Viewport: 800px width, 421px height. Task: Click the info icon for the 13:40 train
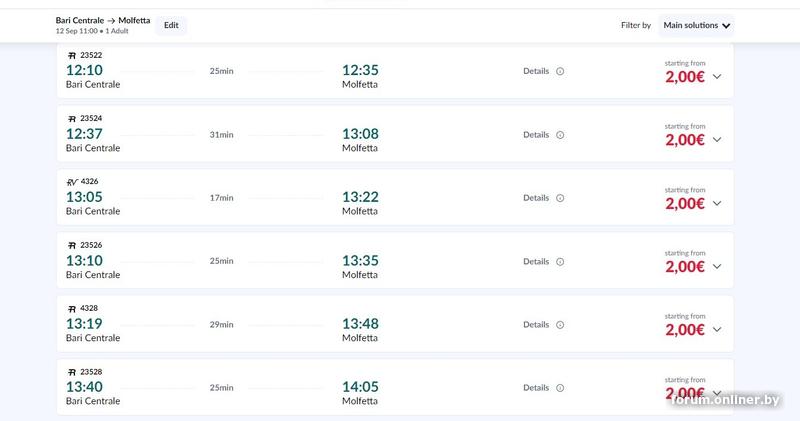tap(560, 388)
